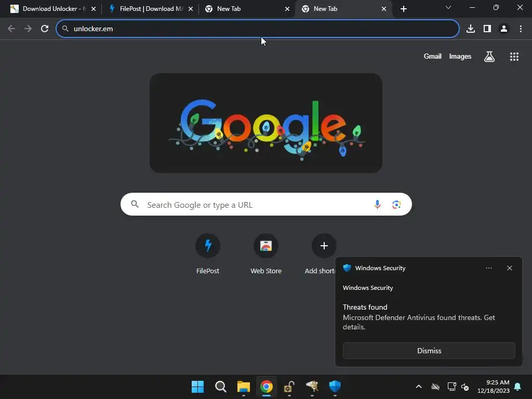Viewport: 532px width, 399px height.
Task: Open Search Labs flask icon
Action: pyautogui.click(x=489, y=57)
